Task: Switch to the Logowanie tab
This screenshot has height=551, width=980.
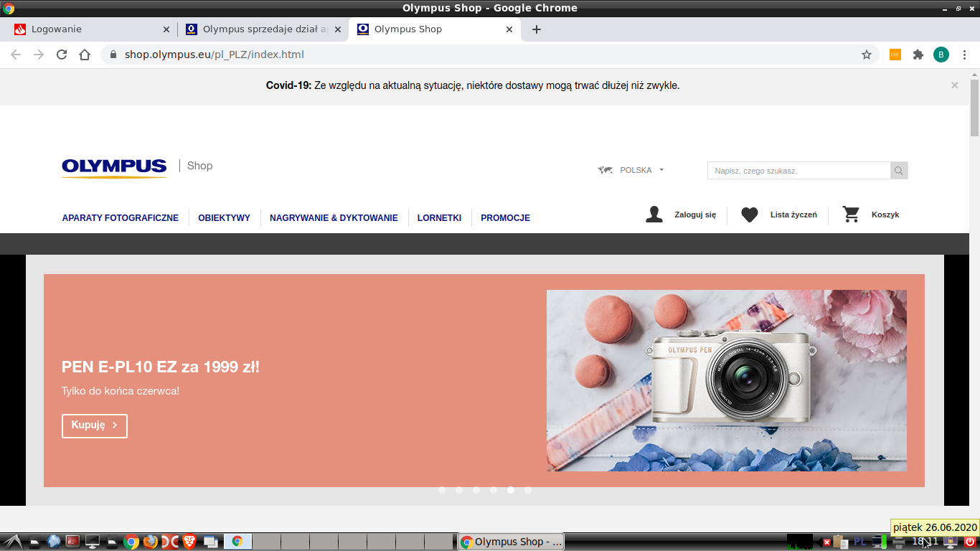Action: (x=86, y=29)
